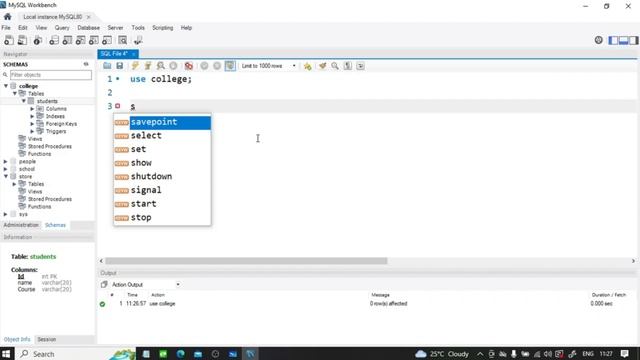Open a script file using the editor folder icon
This screenshot has height=360, width=640.
coord(107,66)
